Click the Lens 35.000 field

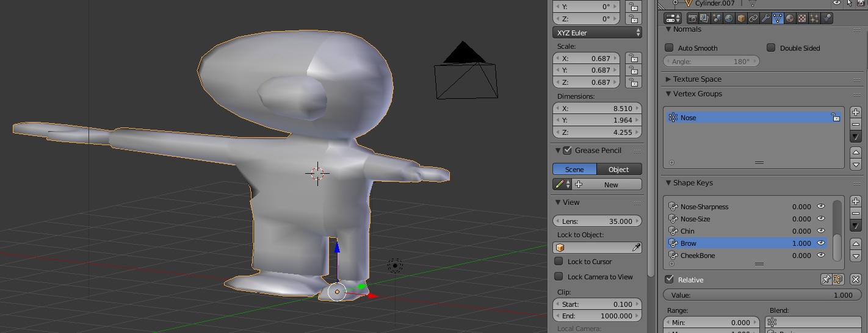[x=597, y=221]
